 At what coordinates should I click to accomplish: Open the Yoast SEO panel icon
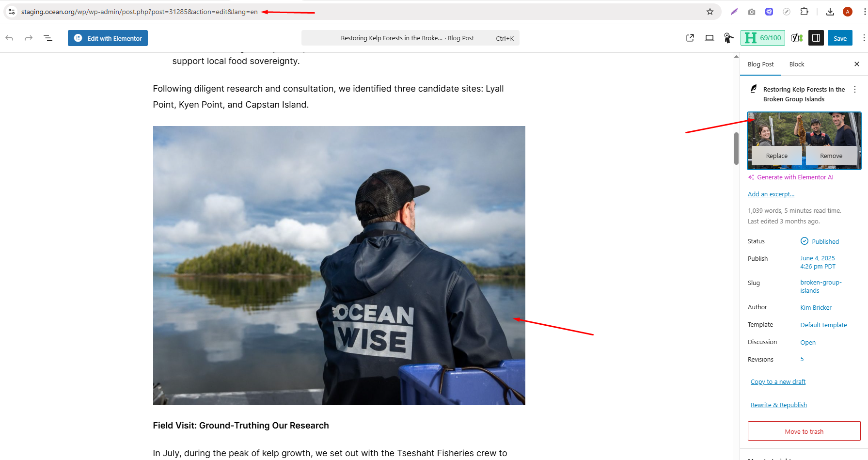click(x=797, y=38)
